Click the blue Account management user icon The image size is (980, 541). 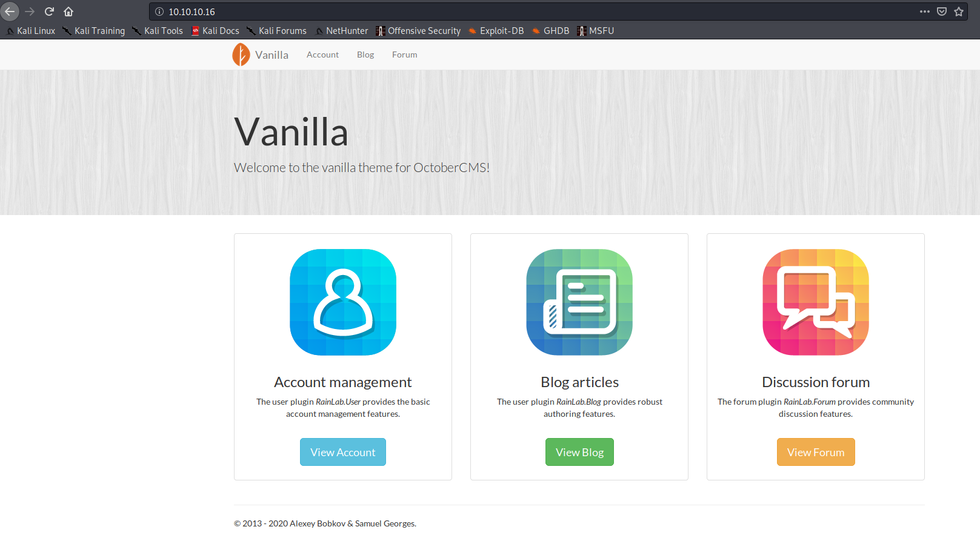coord(343,302)
